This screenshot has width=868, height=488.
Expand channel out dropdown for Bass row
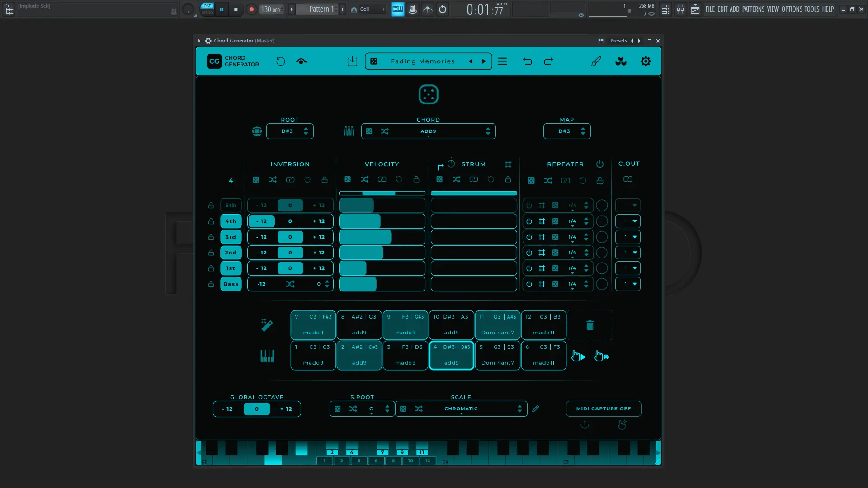coord(628,284)
